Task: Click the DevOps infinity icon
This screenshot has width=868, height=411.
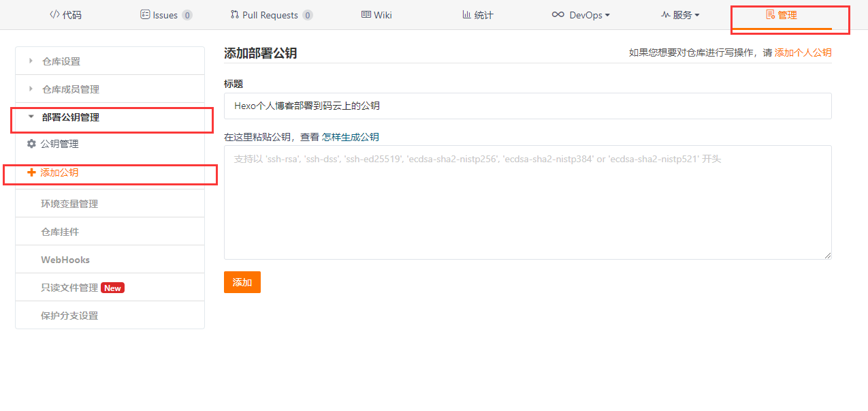Action: click(x=558, y=15)
